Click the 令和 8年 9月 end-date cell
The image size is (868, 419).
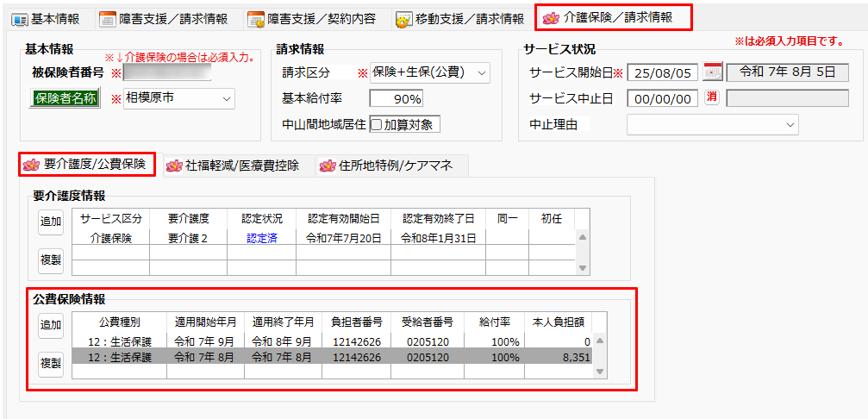[283, 341]
